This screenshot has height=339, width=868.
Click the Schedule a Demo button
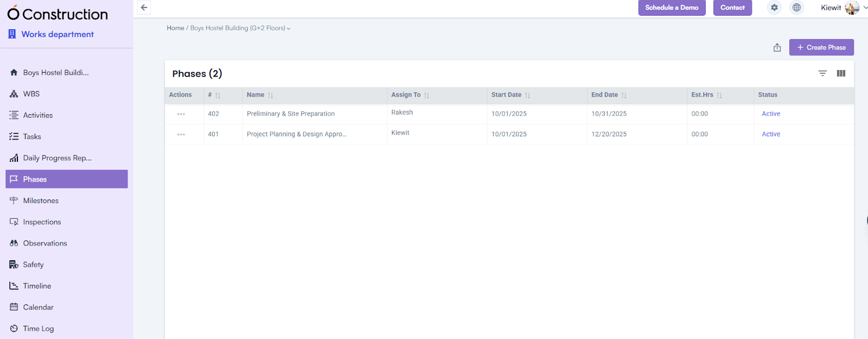pos(672,8)
